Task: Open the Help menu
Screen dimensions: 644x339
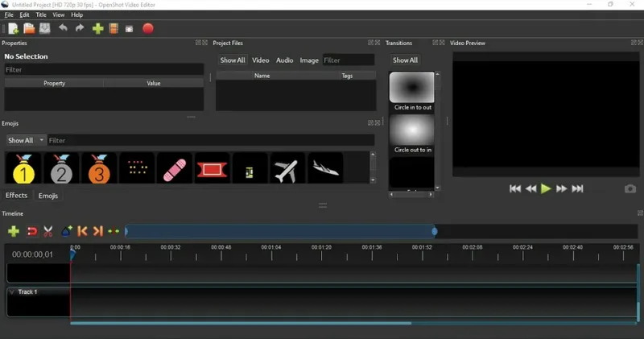Action: pyautogui.click(x=76, y=14)
